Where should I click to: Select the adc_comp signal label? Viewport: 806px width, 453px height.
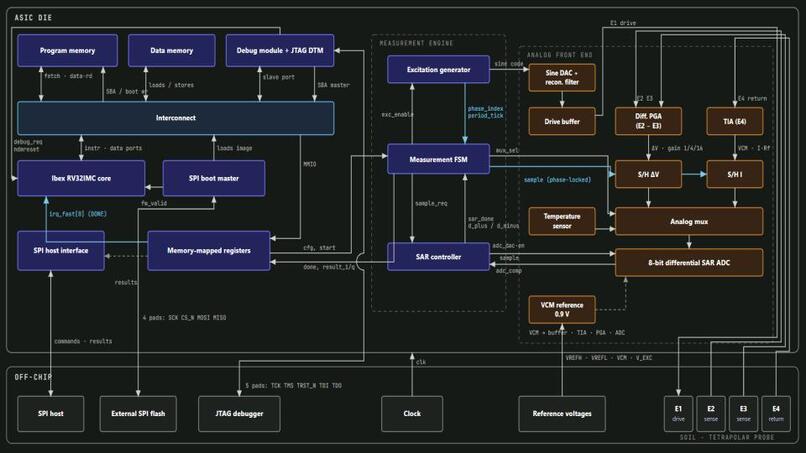tap(508, 271)
